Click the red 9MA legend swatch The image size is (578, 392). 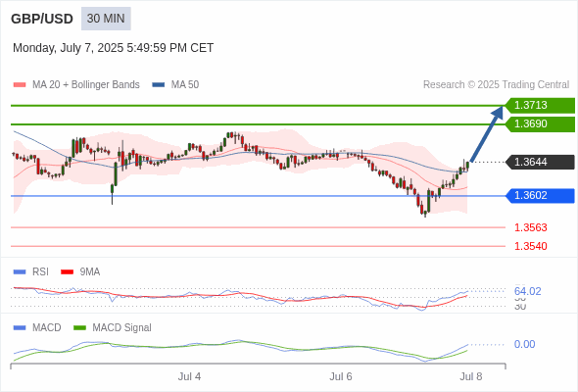pos(67,272)
